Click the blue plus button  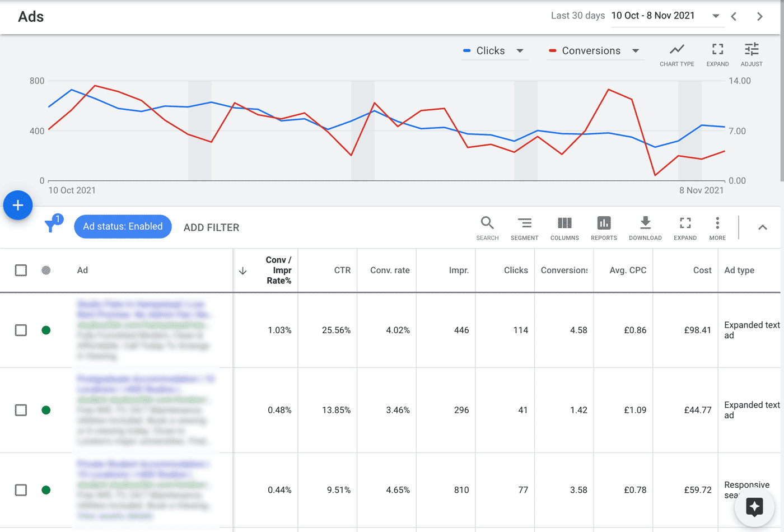point(17,205)
